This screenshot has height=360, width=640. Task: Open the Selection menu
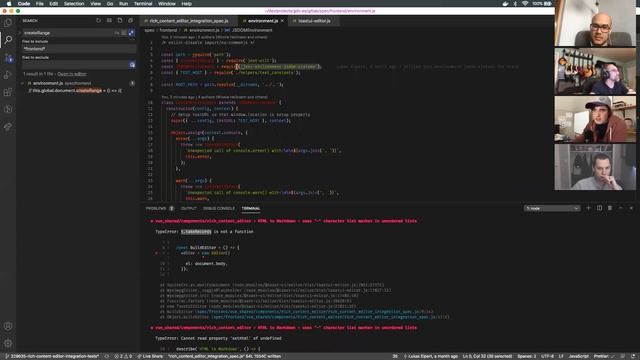pyautogui.click(x=74, y=4)
